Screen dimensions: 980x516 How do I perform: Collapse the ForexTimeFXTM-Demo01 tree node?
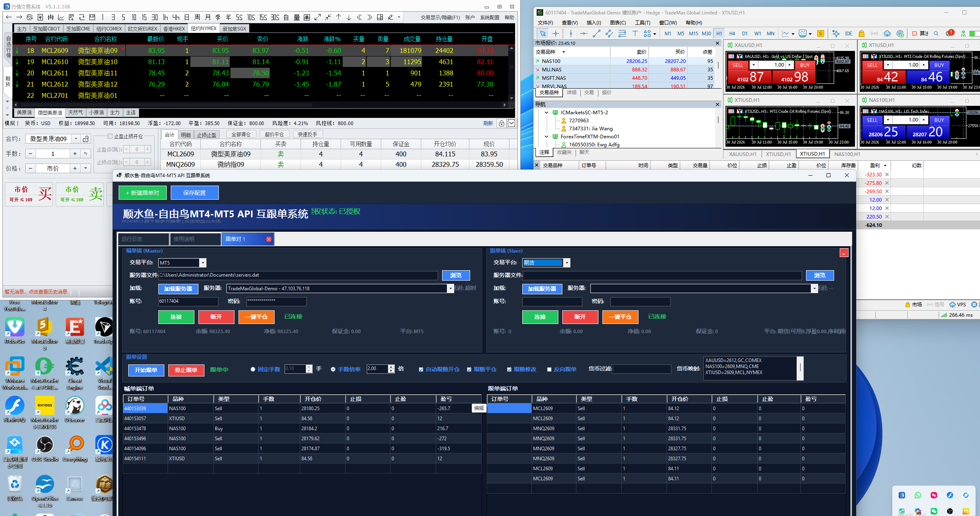(x=546, y=137)
